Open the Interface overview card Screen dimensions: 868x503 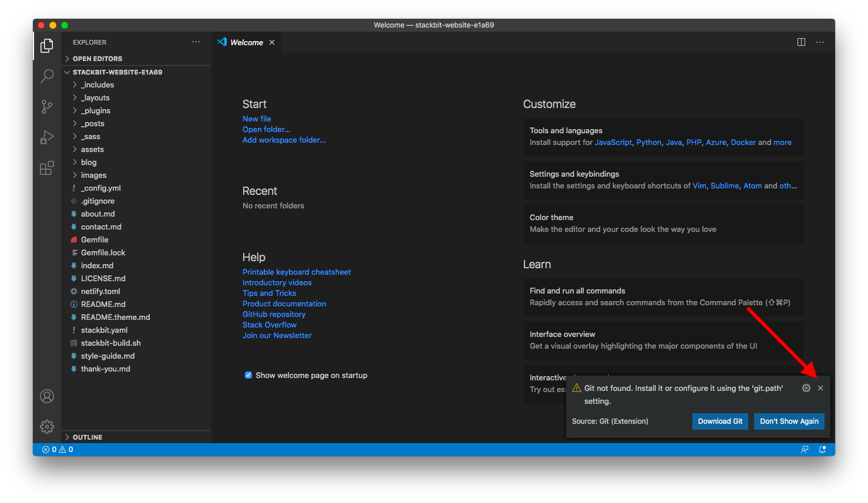click(663, 340)
